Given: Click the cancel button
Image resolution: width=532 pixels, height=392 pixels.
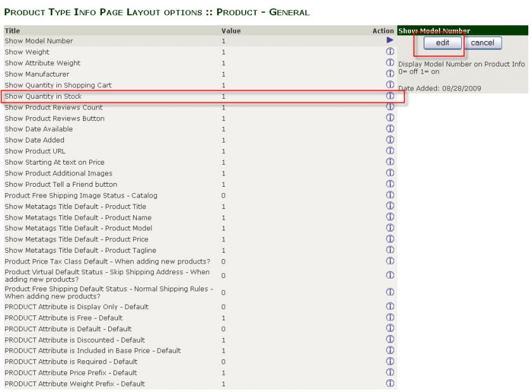Looking at the screenshot, I should [x=482, y=43].
